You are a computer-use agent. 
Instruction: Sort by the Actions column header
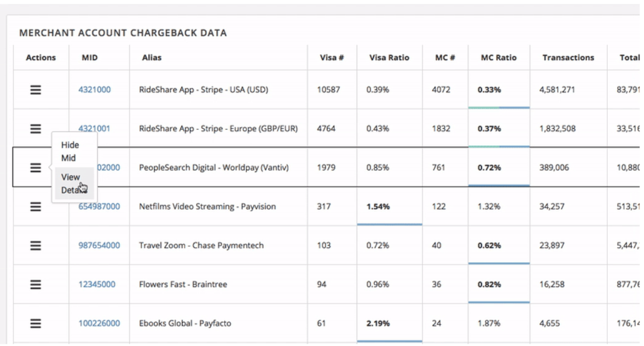pos(41,57)
